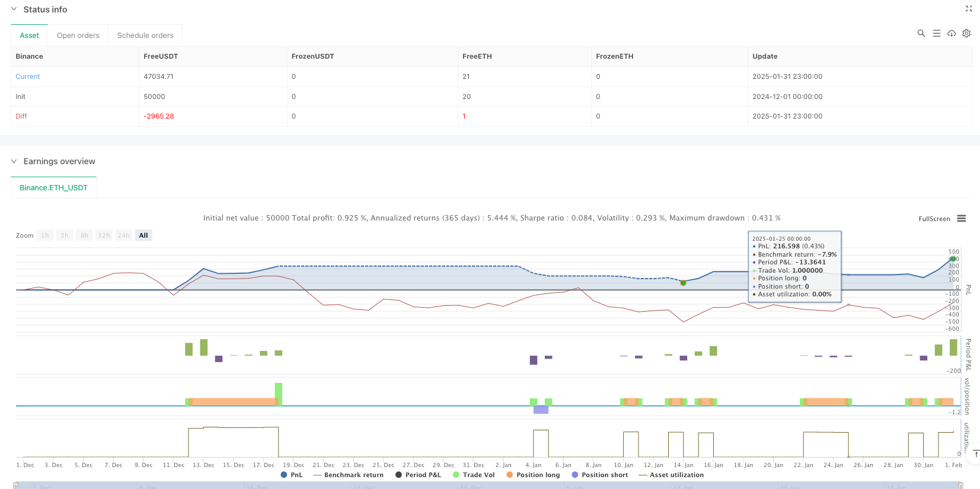
Task: Click the left handle of range navigator
Action: tap(16, 486)
